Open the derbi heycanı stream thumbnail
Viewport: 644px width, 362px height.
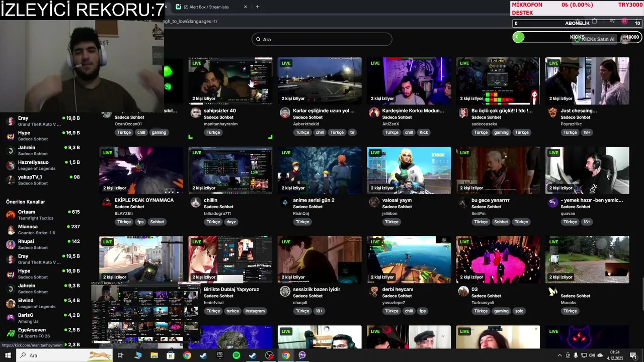(x=409, y=259)
